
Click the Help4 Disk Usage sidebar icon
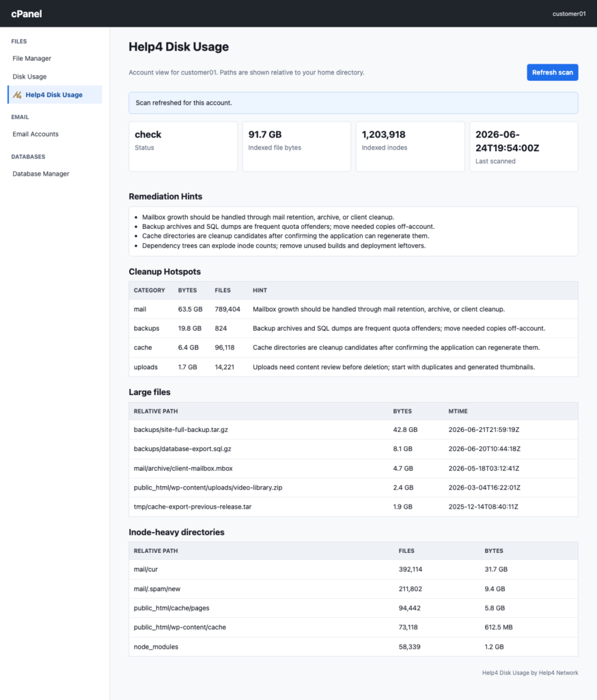coord(17,94)
